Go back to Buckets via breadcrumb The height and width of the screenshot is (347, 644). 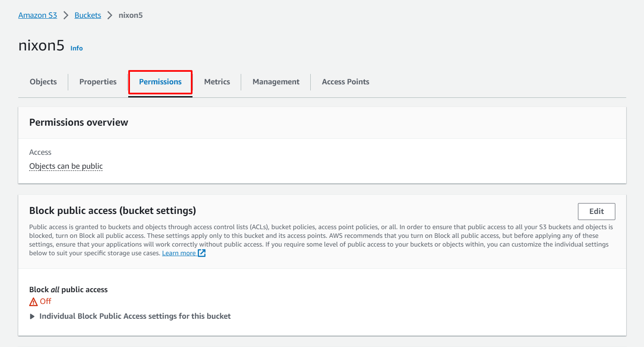pyautogui.click(x=88, y=15)
